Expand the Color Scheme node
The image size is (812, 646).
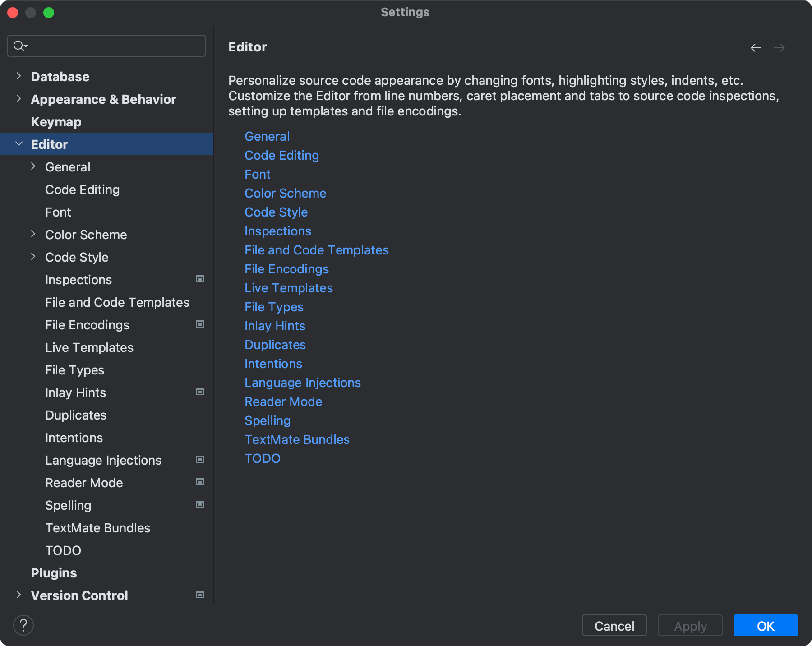click(x=33, y=234)
